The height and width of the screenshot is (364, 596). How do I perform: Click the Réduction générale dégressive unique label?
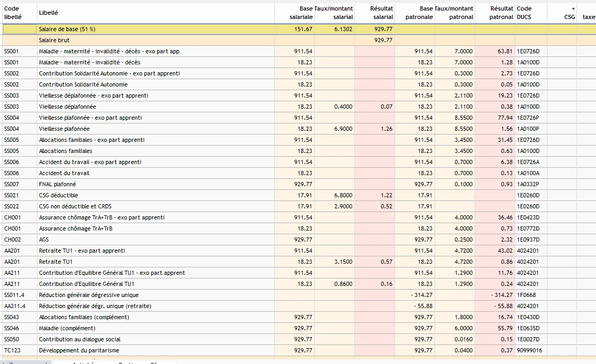[x=89, y=295]
